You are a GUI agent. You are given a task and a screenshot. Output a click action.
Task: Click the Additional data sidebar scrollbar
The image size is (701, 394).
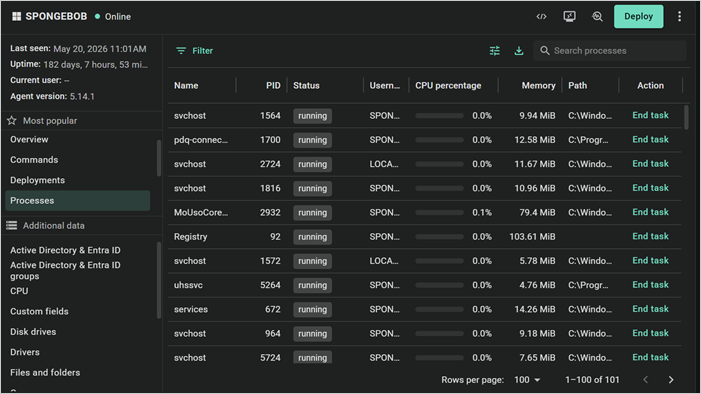pyautogui.click(x=159, y=280)
